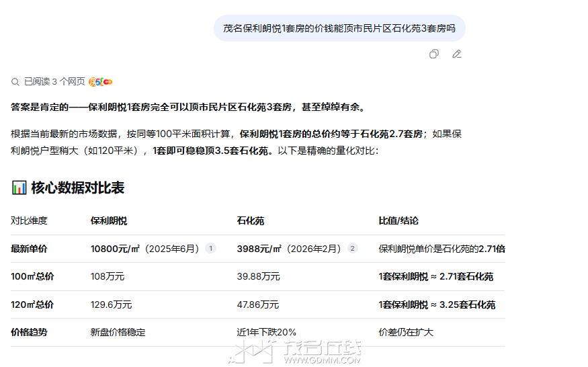
Task: Edit the user question message
Action: click(457, 54)
